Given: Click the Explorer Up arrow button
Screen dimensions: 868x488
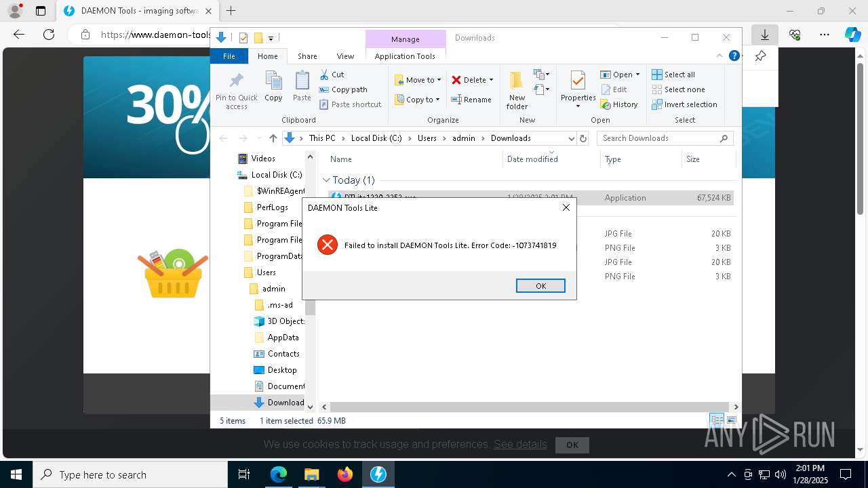Looking at the screenshot, I should click(x=273, y=138).
